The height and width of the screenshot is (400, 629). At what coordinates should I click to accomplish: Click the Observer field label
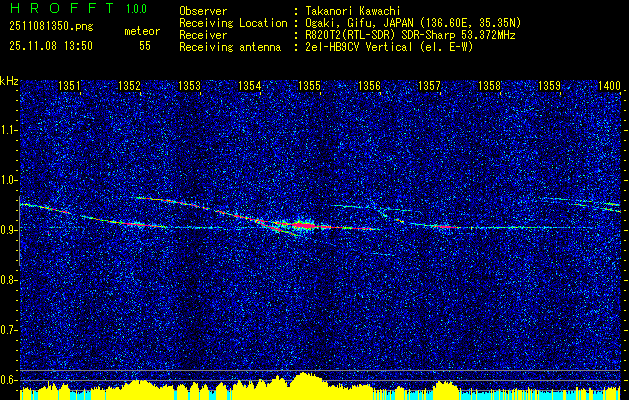[x=203, y=12]
